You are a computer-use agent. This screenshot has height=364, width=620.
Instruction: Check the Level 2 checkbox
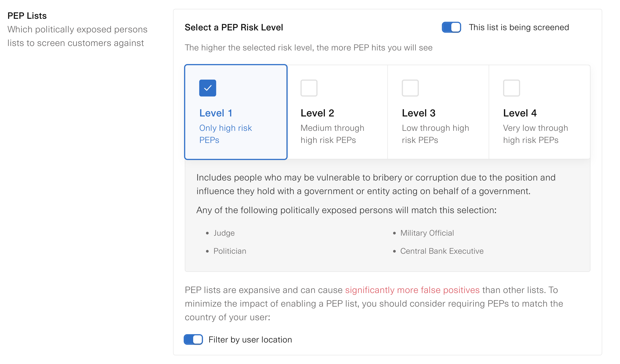click(309, 88)
